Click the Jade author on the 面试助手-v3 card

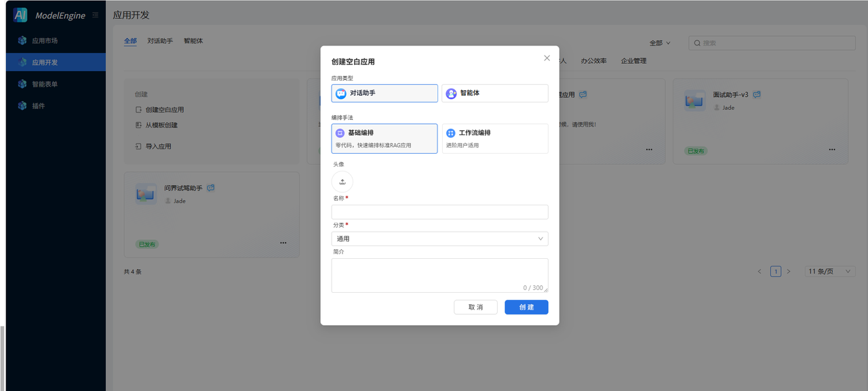[x=724, y=108]
